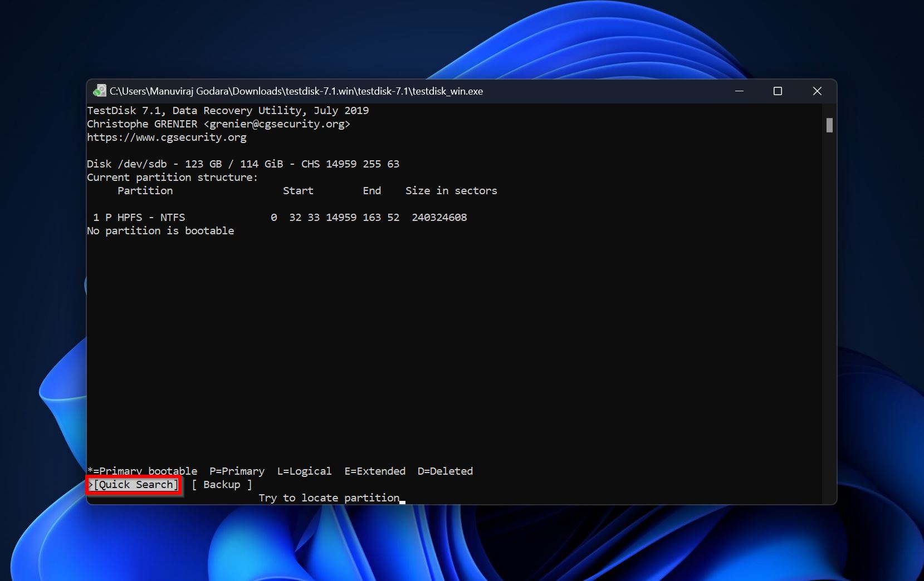This screenshot has width=924, height=581.
Task: Click the console vertical scrollbar thumb
Action: click(x=829, y=125)
